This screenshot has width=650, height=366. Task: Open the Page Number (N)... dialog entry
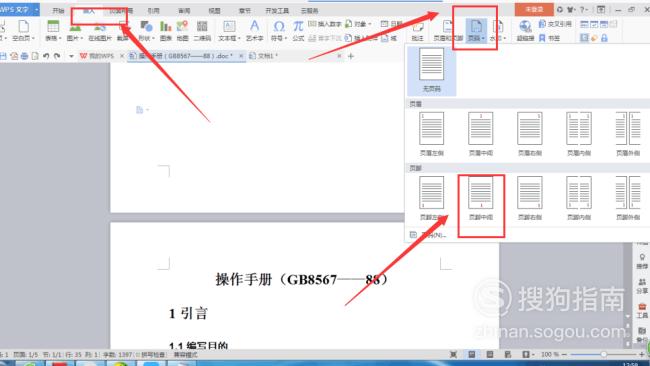[x=428, y=235]
